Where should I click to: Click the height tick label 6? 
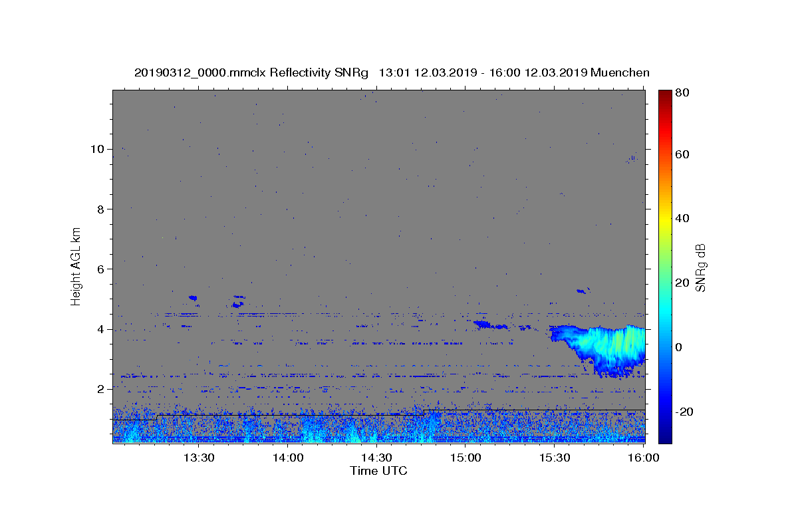pyautogui.click(x=100, y=269)
